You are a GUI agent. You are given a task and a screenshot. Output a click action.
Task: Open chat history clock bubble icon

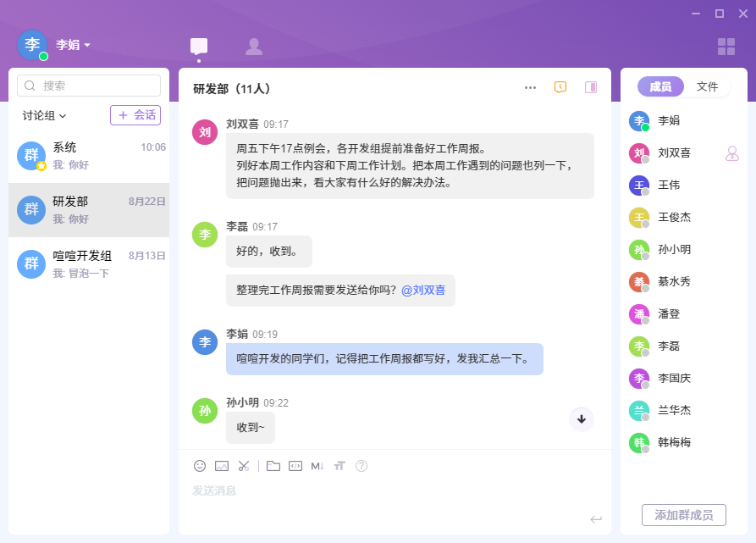coord(560,87)
